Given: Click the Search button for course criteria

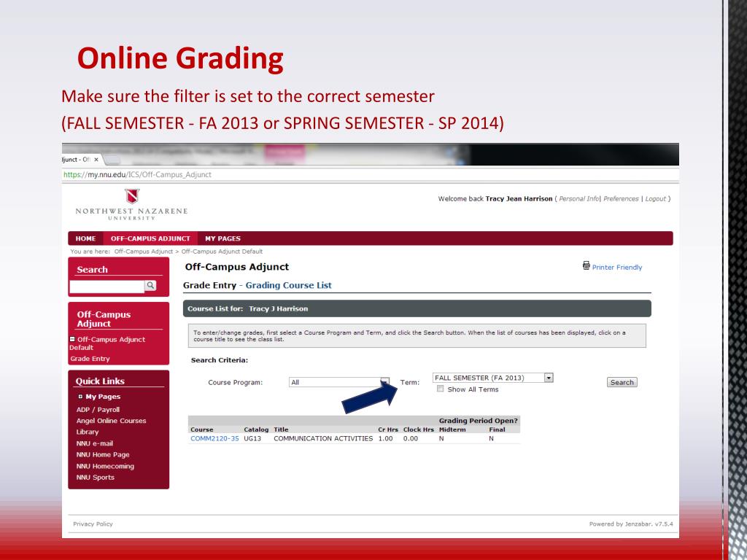Looking at the screenshot, I should [x=622, y=382].
